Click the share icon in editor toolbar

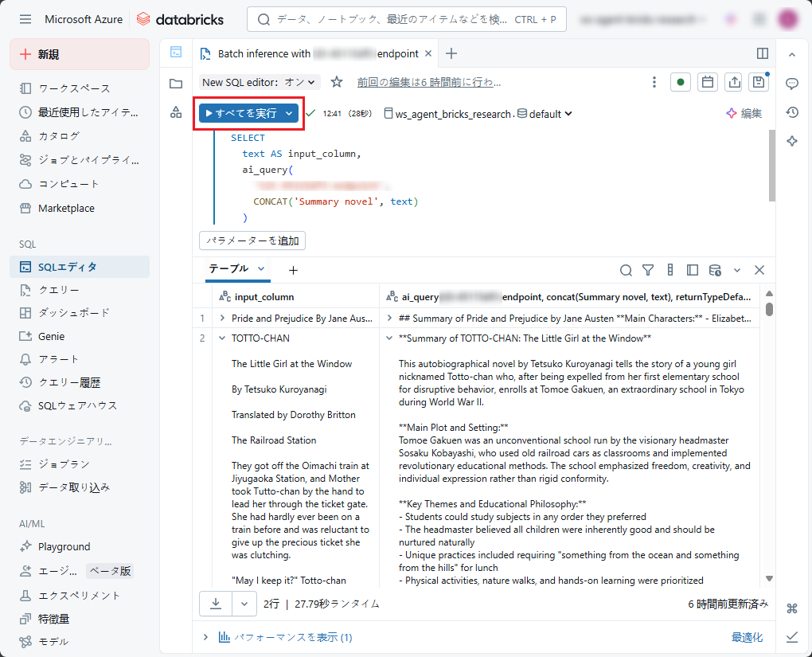click(734, 82)
